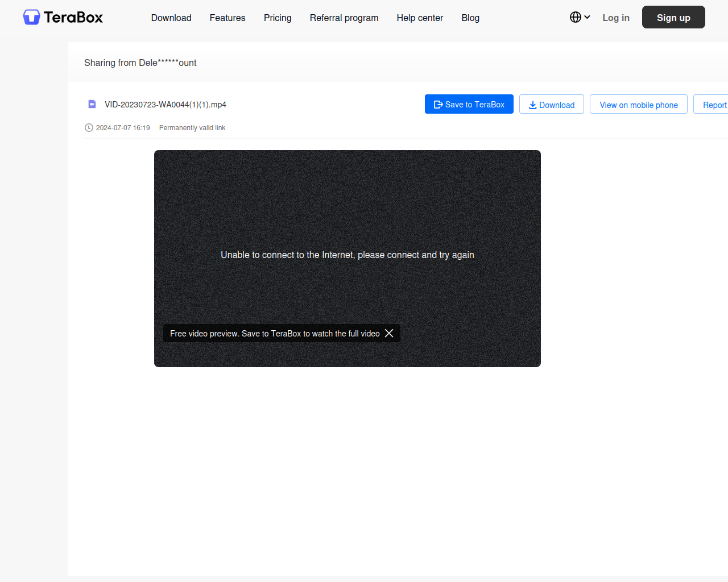Viewport: 728px width, 582px height.
Task: Open the language selector globe dropdown
Action: (x=580, y=17)
